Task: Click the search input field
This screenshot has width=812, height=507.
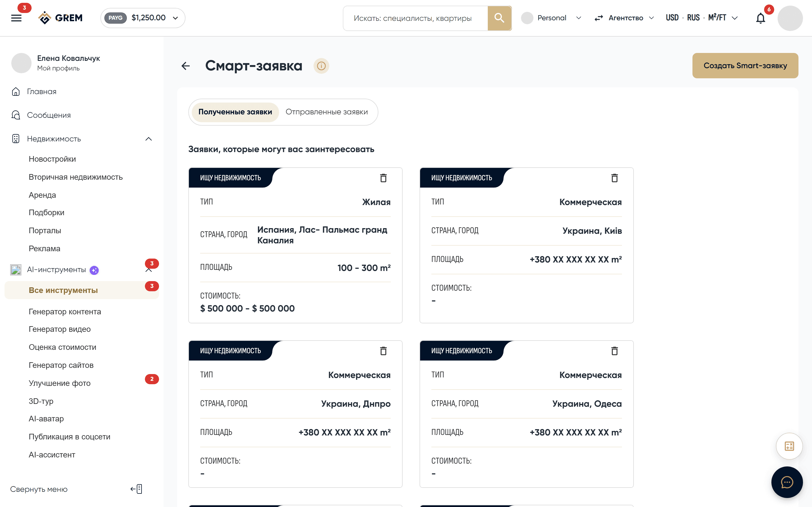Action: click(415, 18)
